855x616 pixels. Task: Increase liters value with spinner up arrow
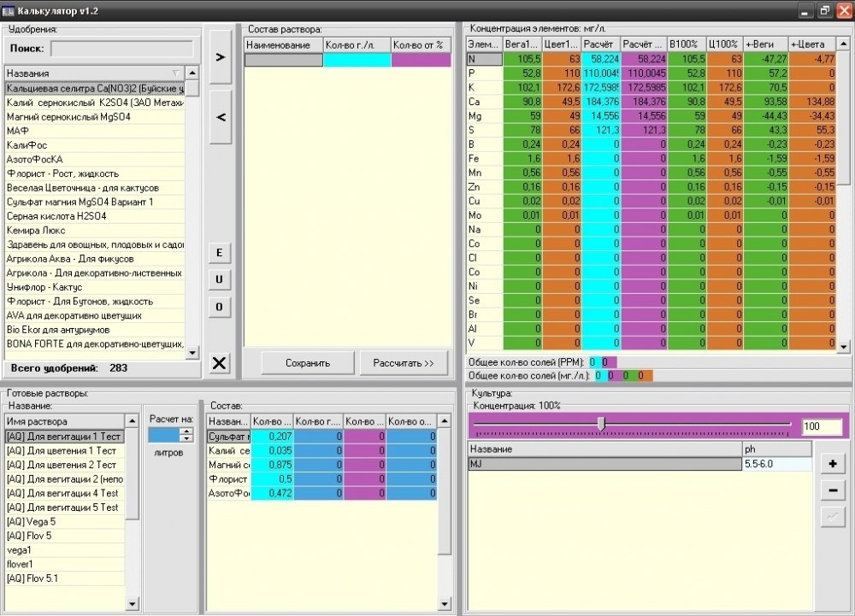coord(187,432)
